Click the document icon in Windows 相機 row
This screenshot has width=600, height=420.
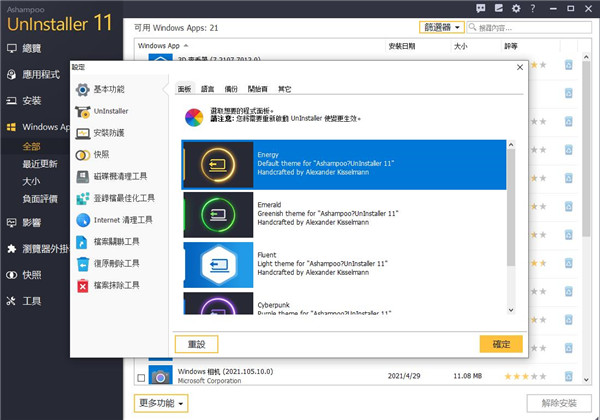coord(569,376)
